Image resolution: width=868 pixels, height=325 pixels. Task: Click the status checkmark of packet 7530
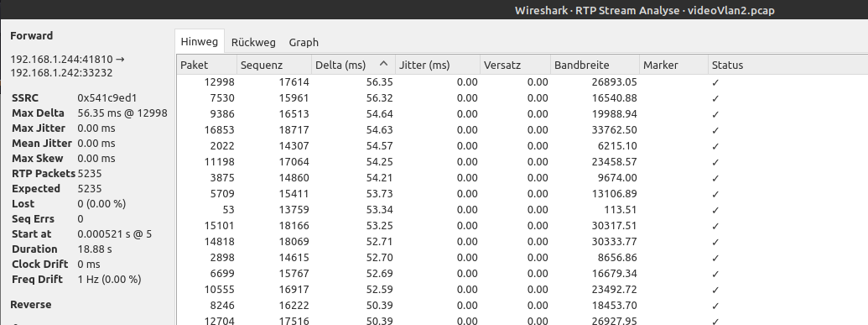[715, 99]
